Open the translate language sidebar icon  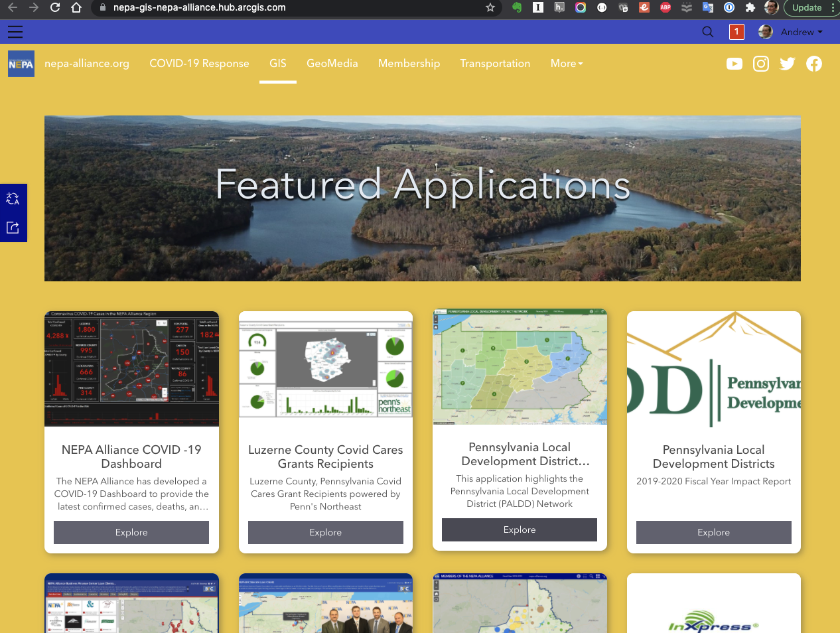(13, 198)
